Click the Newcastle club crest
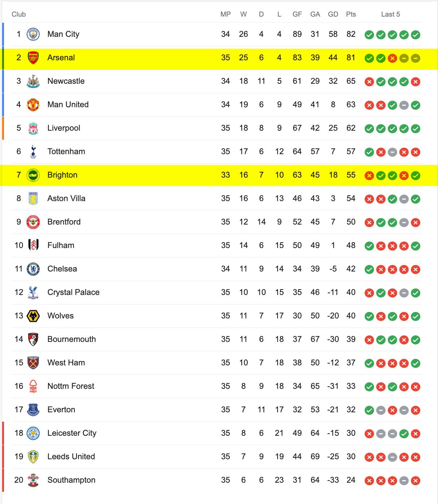438x504 pixels. point(33,81)
